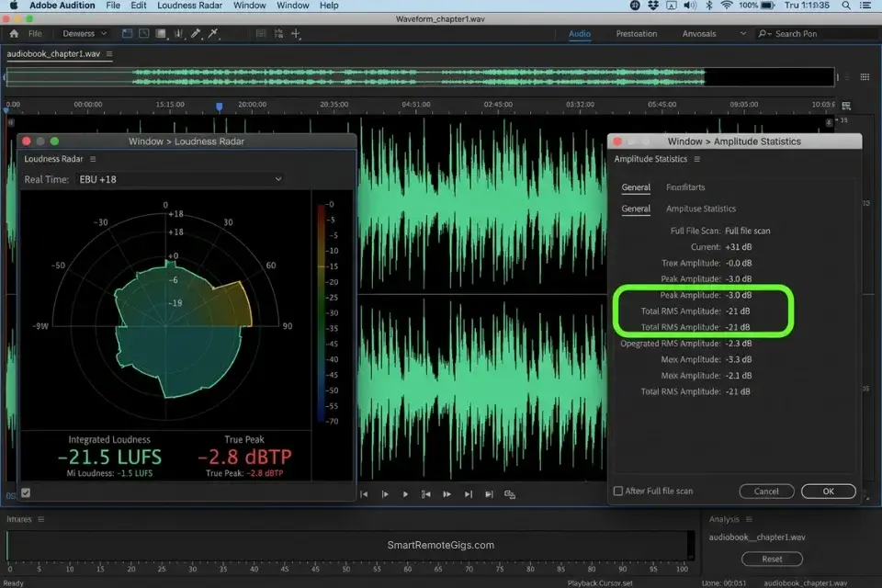
Task: Click the rewind-to-marker transport button
Action: pyautogui.click(x=425, y=494)
